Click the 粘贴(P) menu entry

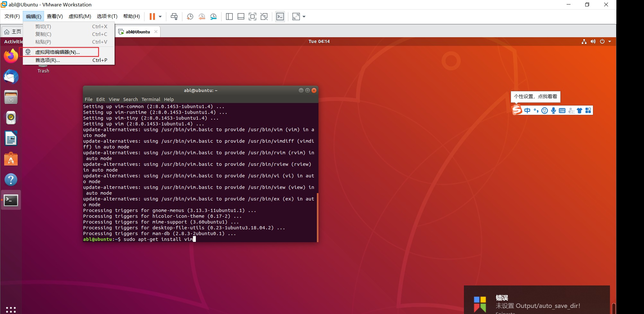point(69,42)
